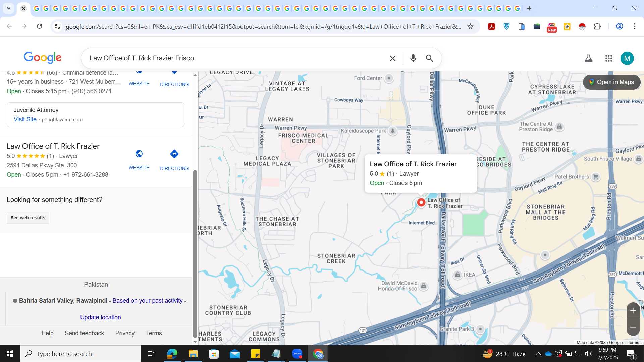644x362 pixels.
Task: Open the Bitwarden shield extension
Action: 506,26
